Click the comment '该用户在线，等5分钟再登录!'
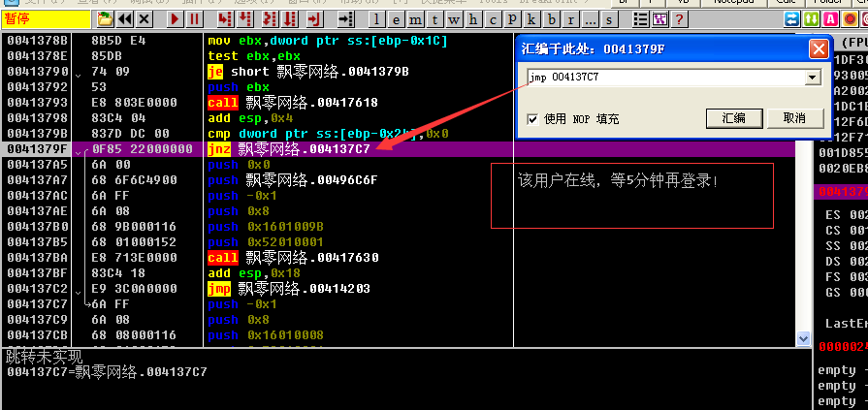868x410 pixels. (x=619, y=180)
